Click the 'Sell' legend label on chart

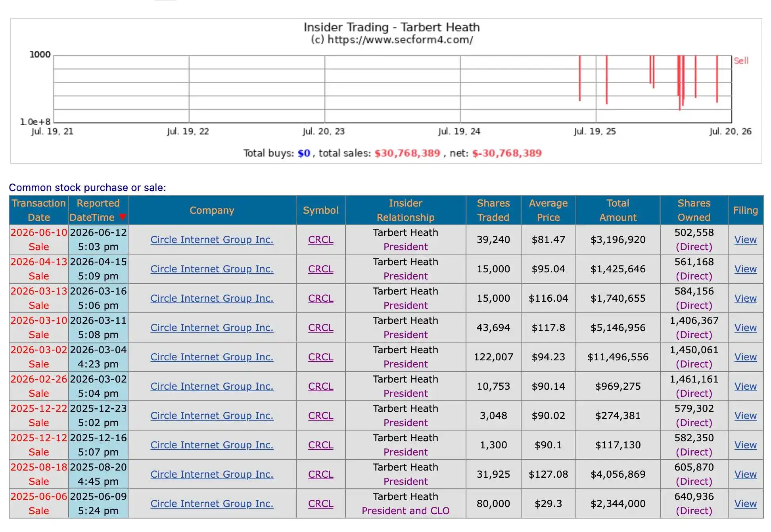click(741, 61)
